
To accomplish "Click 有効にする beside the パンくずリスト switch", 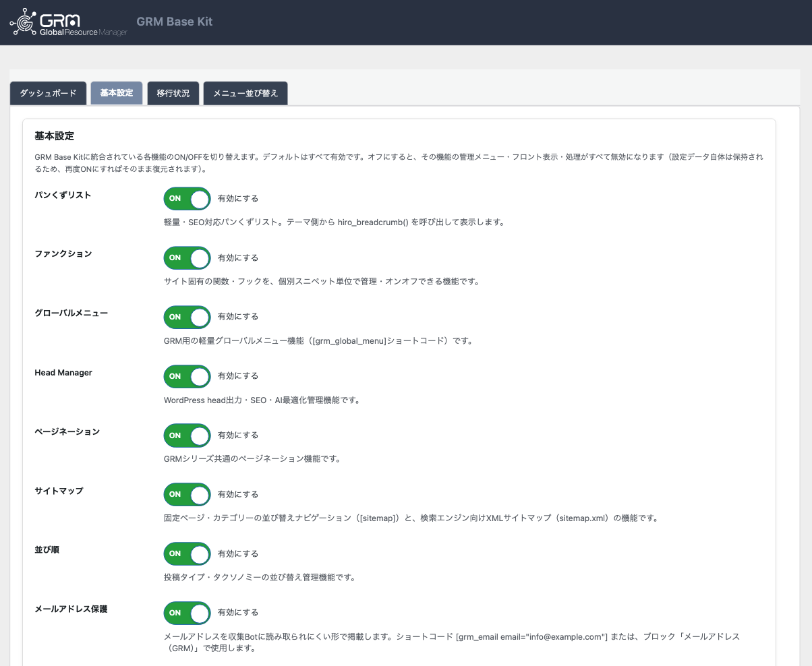I will 238,199.
